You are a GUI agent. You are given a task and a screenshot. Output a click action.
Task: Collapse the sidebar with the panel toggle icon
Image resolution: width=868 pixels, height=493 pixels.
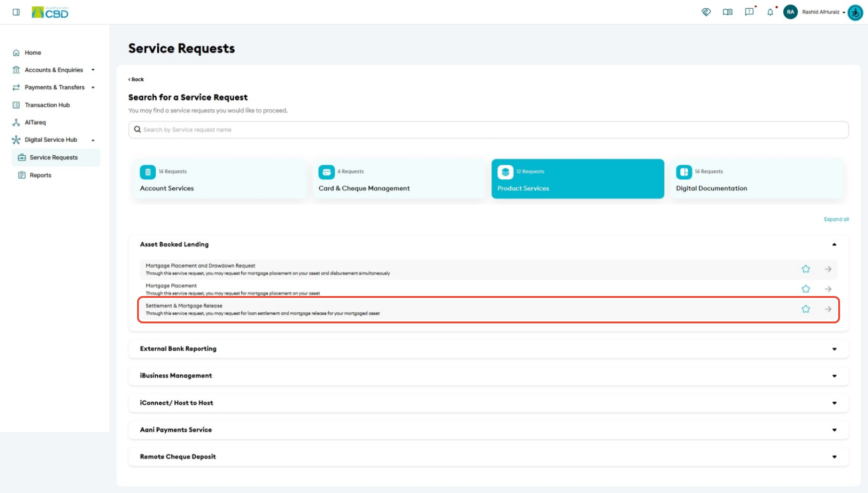16,12
